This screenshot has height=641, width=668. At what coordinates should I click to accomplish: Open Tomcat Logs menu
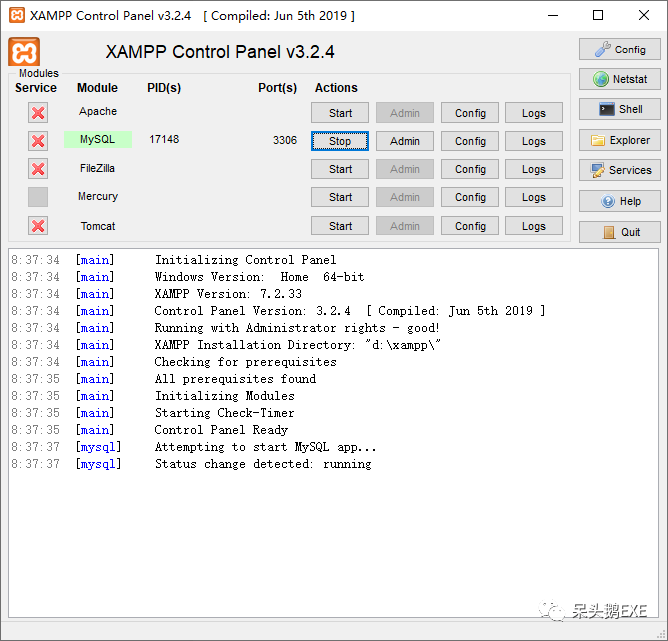[534, 226]
